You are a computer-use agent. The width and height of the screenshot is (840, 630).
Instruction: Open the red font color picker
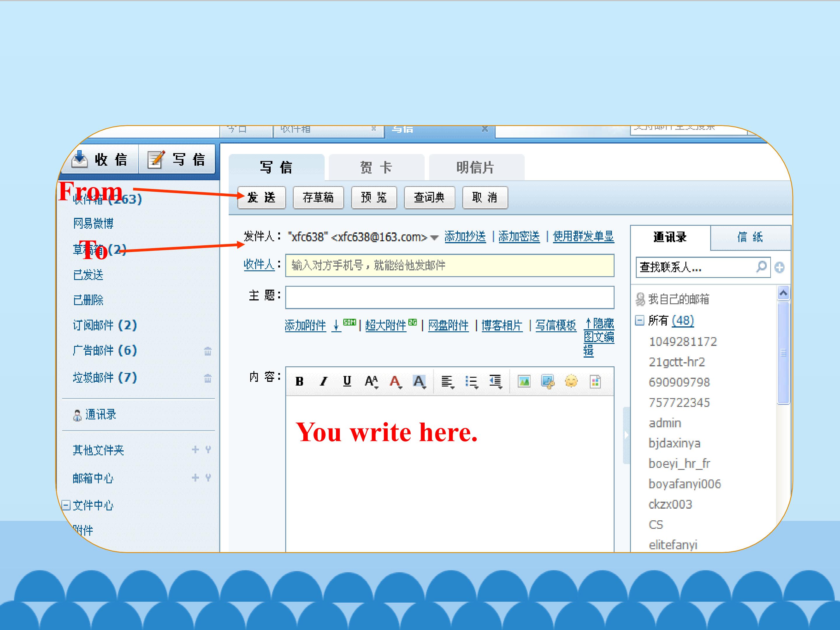395,381
